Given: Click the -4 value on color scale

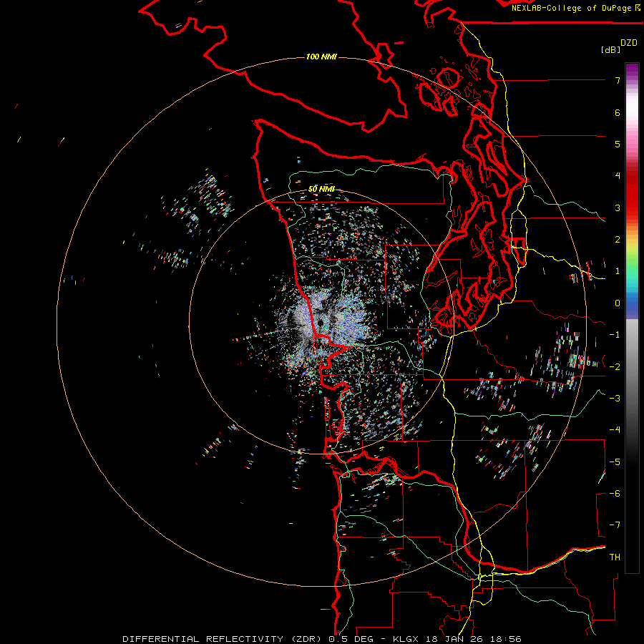Looking at the screenshot, I should (x=615, y=429).
